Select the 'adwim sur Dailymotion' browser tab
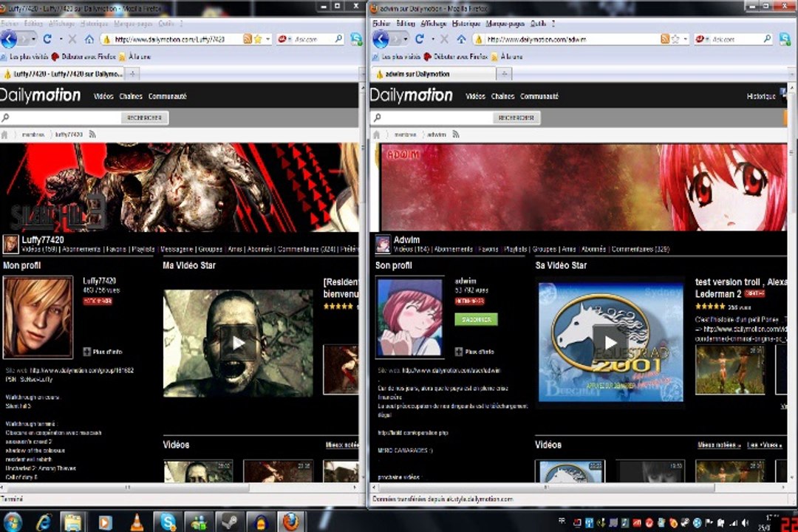The height and width of the screenshot is (532, 798). coord(432,74)
